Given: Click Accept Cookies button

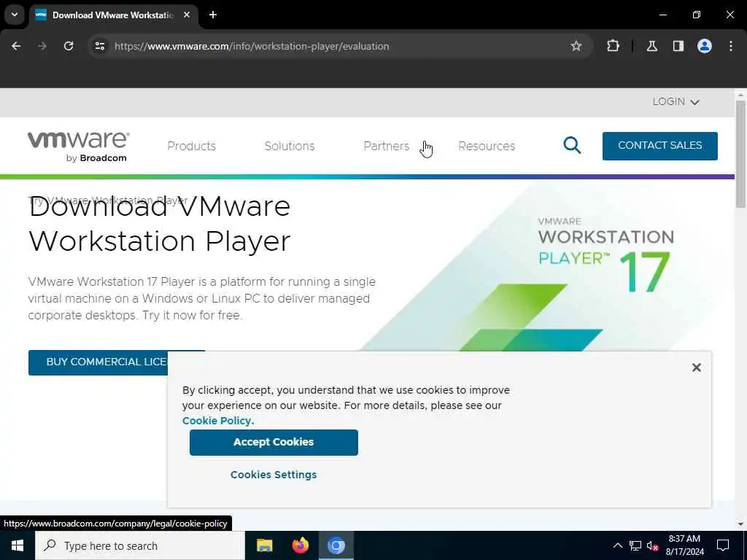Looking at the screenshot, I should tap(274, 443).
